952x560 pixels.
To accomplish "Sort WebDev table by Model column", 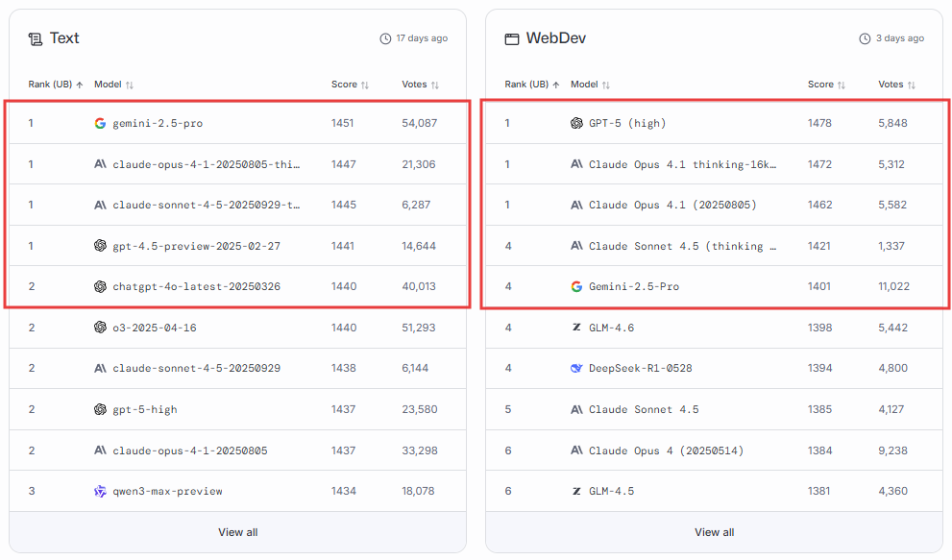I will (590, 85).
